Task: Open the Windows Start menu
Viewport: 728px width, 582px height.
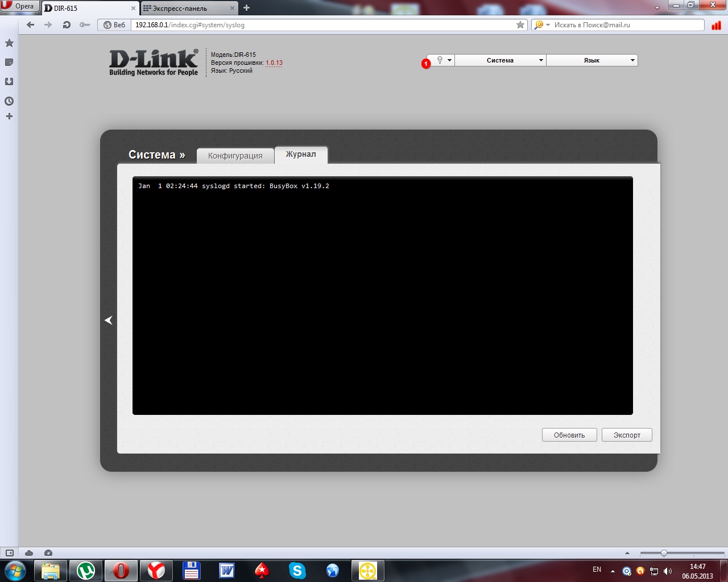Action: coord(15,571)
